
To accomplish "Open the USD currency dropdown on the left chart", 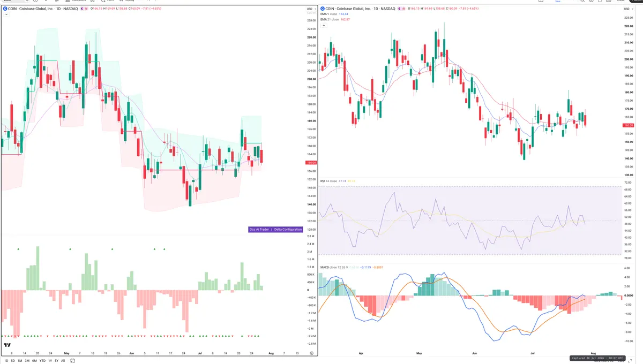I will (310, 9).
